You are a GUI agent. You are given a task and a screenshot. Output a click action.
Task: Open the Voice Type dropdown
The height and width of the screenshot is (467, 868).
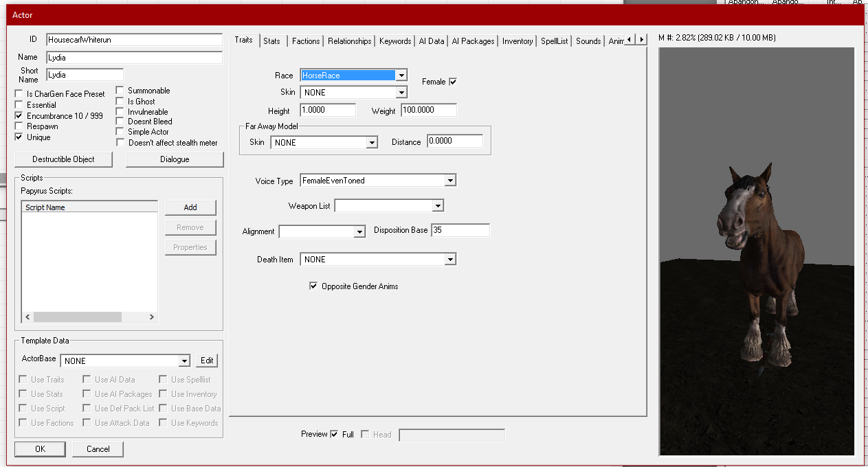[450, 181]
